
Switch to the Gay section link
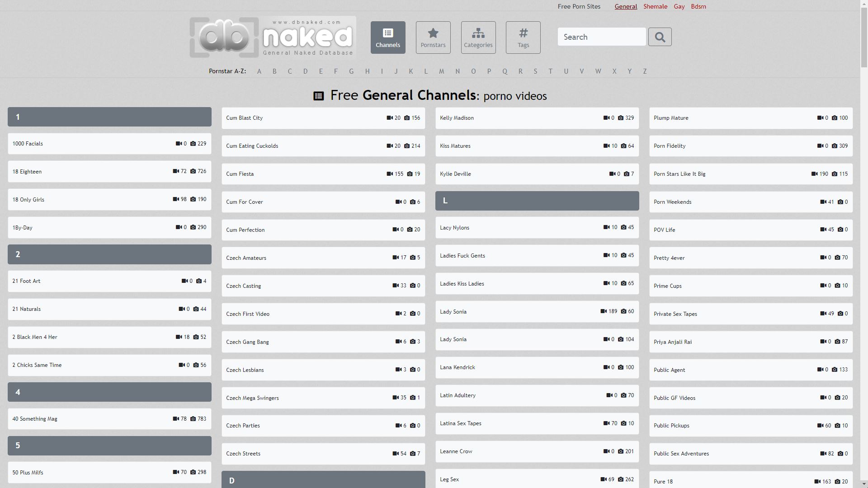(679, 6)
